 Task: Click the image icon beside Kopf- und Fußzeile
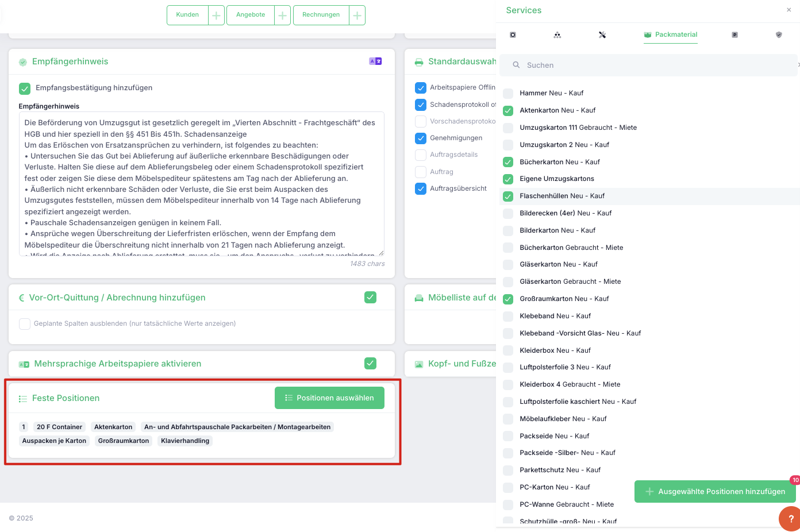(x=419, y=364)
